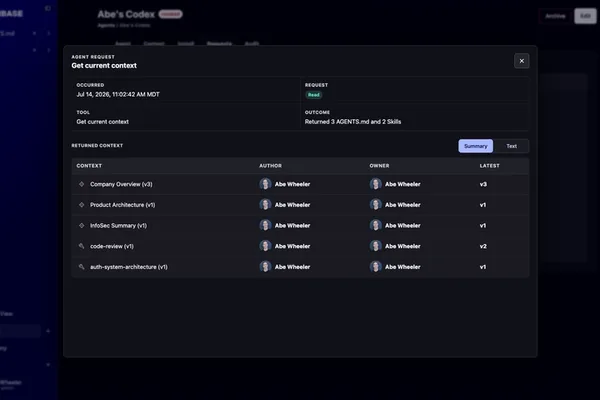
Task: Open the InfoSec Summary (v1) context
Action: pos(118,225)
